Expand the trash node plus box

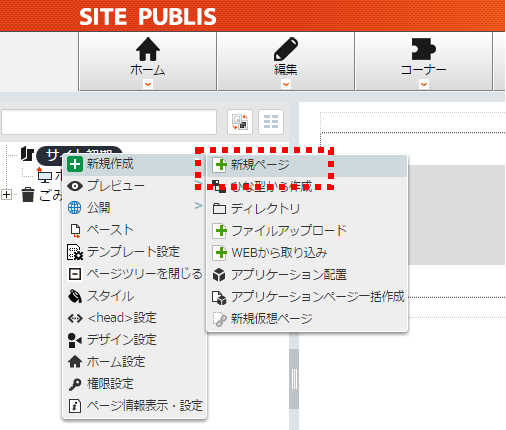(6, 194)
